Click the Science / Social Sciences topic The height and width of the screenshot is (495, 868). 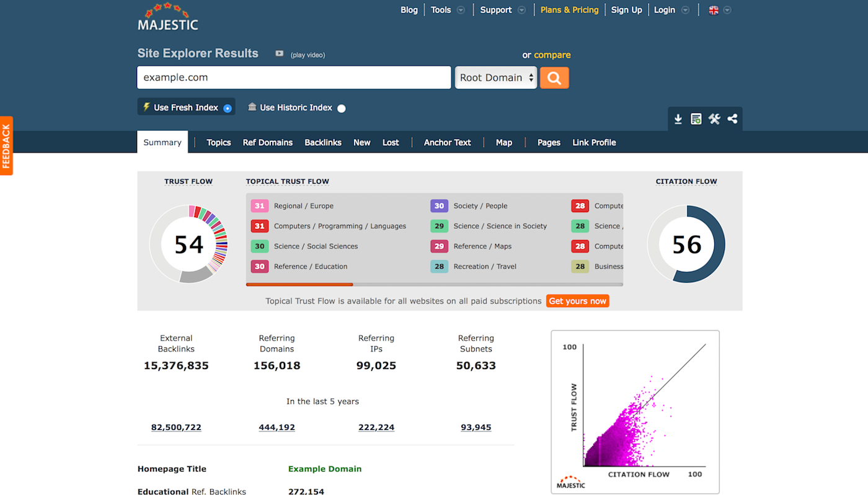pyautogui.click(x=316, y=246)
